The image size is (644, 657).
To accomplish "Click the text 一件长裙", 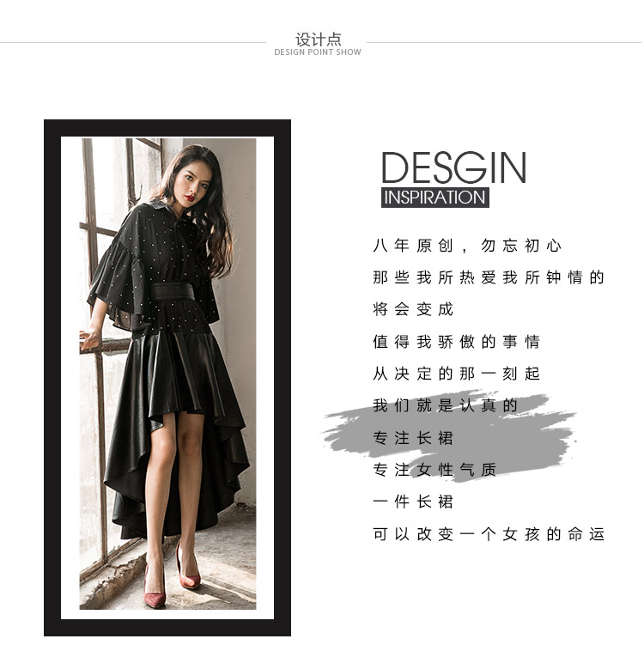I will pyautogui.click(x=413, y=502).
